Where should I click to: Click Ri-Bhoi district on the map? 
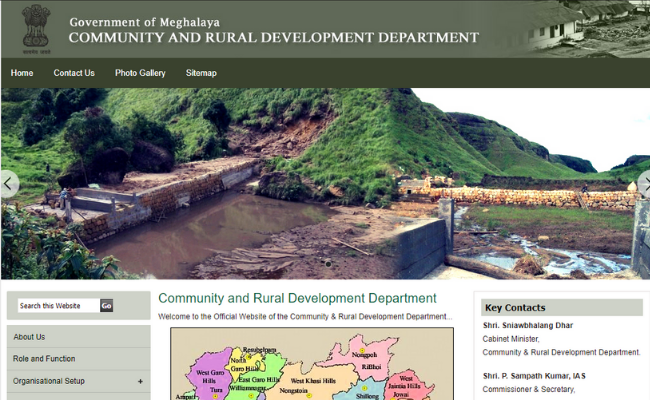(x=372, y=367)
